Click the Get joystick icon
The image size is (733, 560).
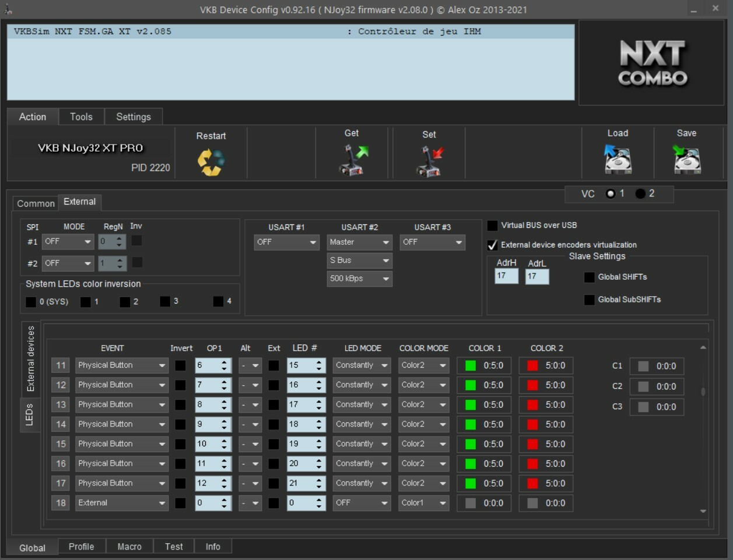(354, 160)
